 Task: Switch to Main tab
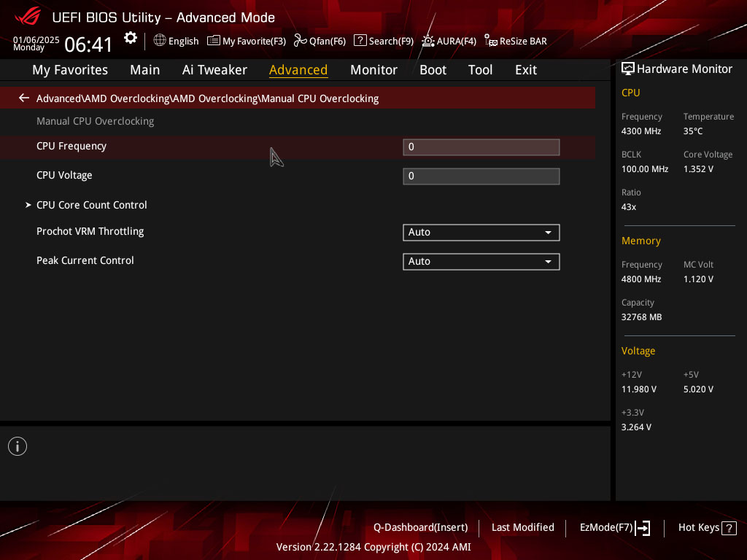point(145,70)
